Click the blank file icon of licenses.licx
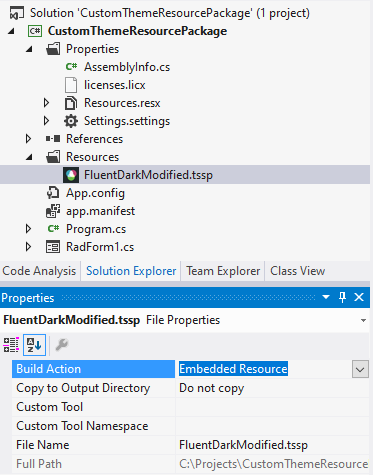The height and width of the screenshot is (475, 373). coord(71,85)
